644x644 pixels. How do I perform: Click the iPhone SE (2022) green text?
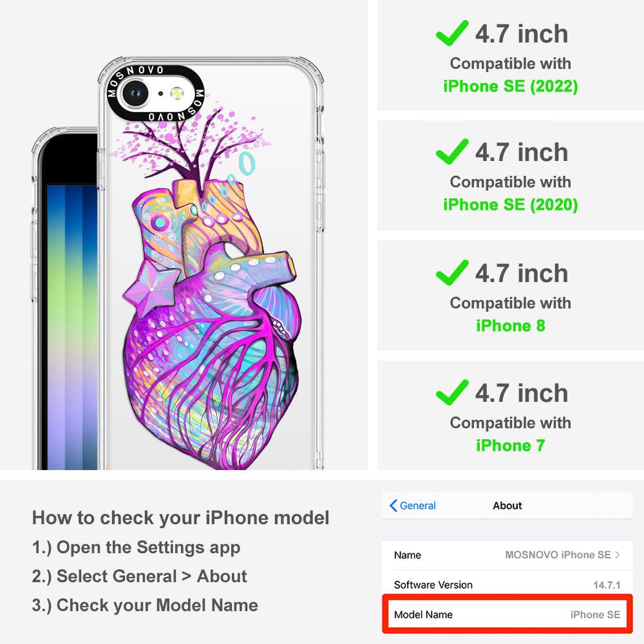(x=511, y=86)
